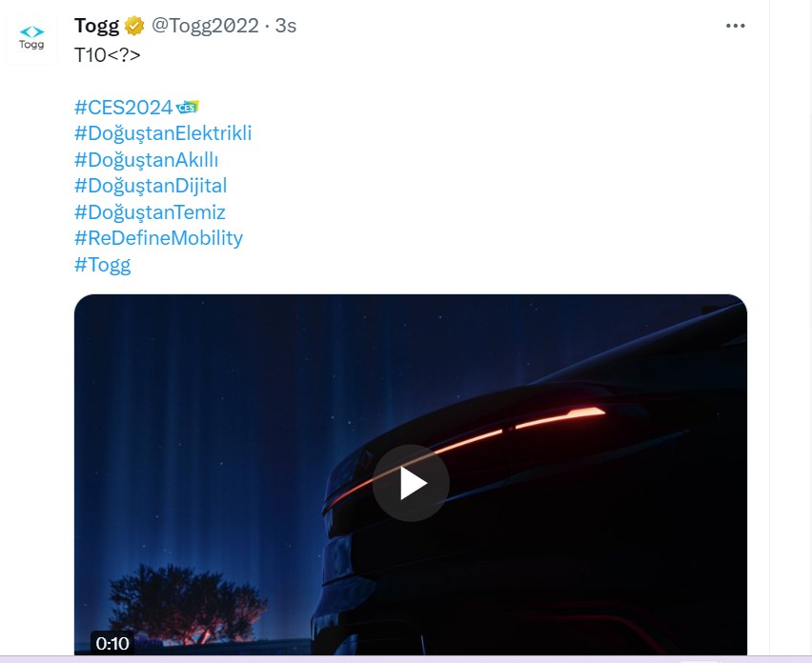Viewport: 812px width, 663px height.
Task: Open the tweet's more options menu
Action: (735, 26)
